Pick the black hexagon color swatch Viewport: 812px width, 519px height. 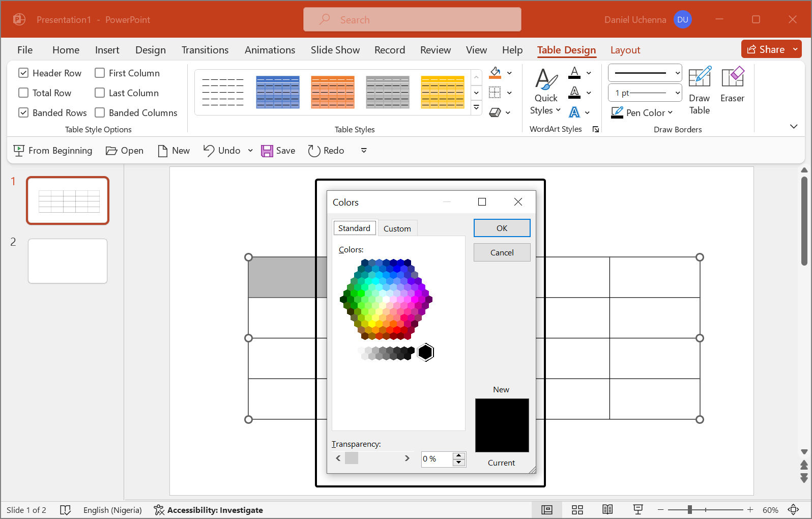425,352
